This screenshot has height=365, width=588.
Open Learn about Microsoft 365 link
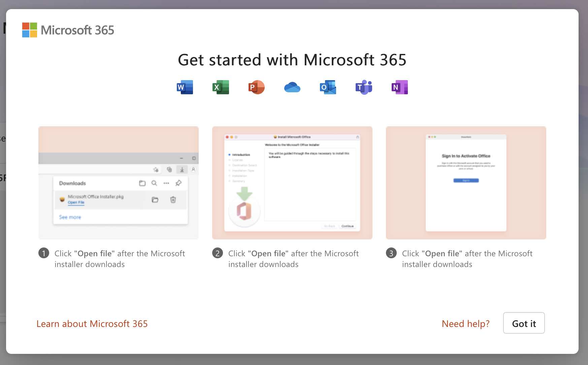click(x=92, y=324)
